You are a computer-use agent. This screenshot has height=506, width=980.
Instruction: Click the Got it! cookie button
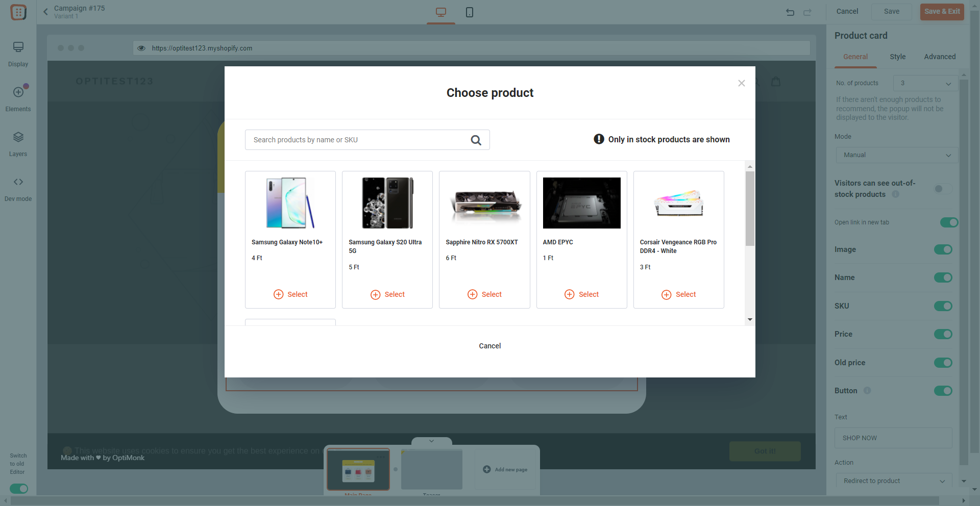(765, 451)
